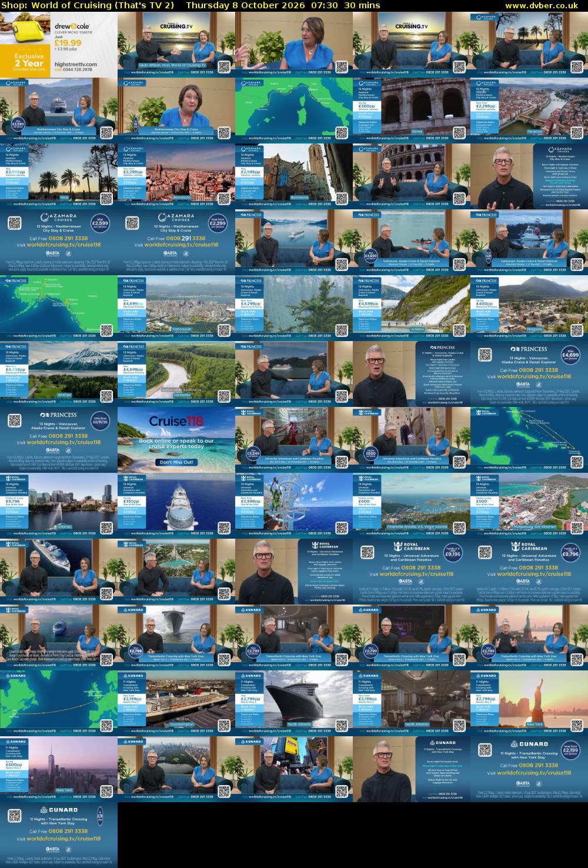Open the Cunard £2,199 offer card

[x=529, y=769]
